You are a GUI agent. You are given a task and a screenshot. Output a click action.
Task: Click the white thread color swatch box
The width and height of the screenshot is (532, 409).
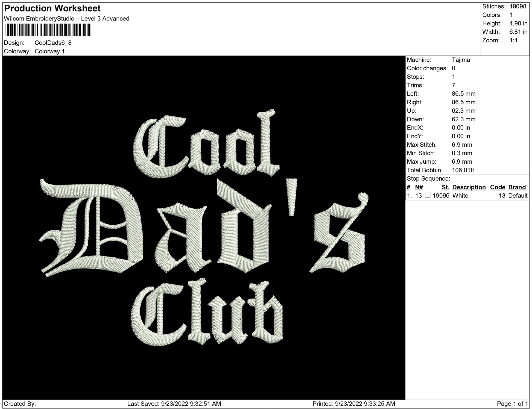point(428,195)
